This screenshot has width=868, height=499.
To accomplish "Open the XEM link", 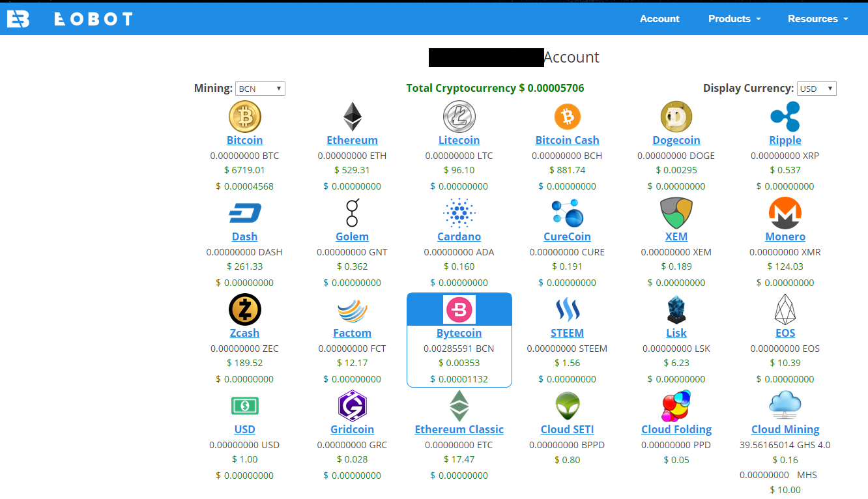I will pyautogui.click(x=676, y=236).
